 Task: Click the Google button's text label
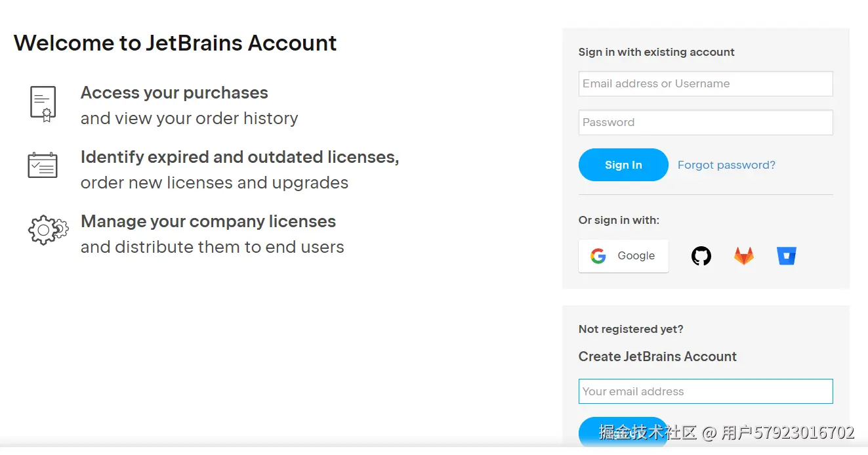coord(636,256)
